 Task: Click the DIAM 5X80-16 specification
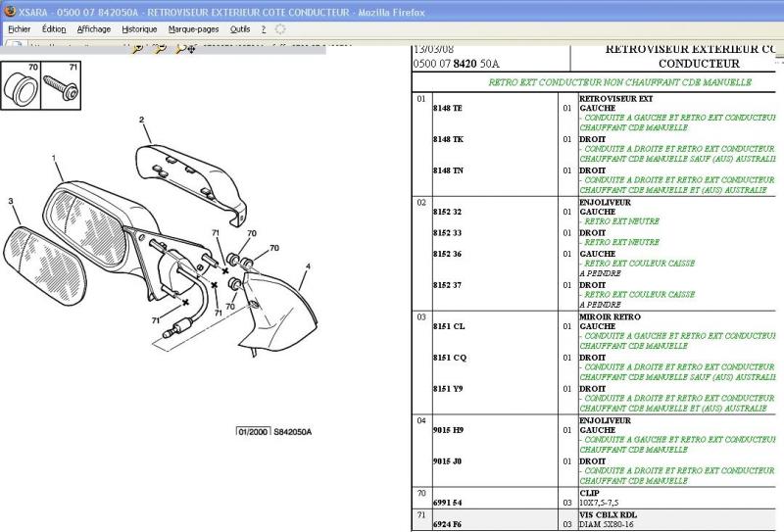coord(606,524)
